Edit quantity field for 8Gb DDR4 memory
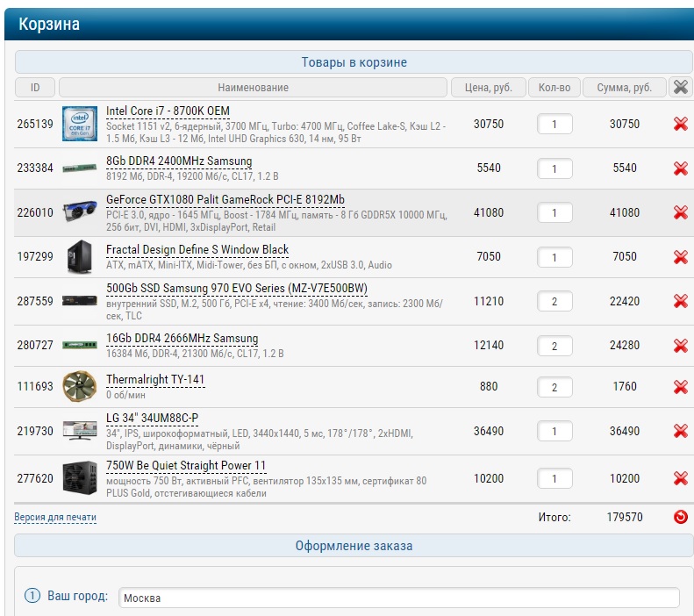Viewport: 694px width, 616px height. click(554, 168)
